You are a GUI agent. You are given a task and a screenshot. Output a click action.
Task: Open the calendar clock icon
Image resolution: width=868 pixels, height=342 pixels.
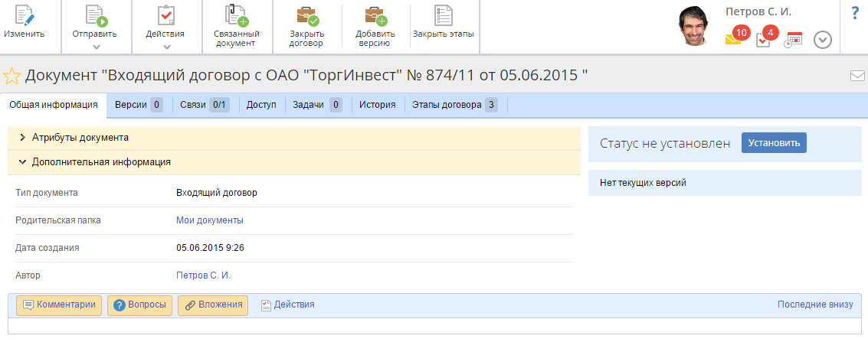[793, 40]
